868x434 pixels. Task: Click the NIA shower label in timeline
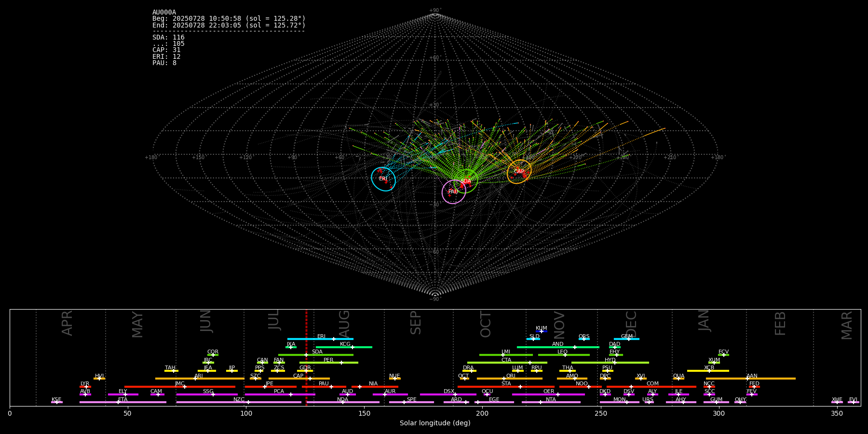click(x=373, y=384)
